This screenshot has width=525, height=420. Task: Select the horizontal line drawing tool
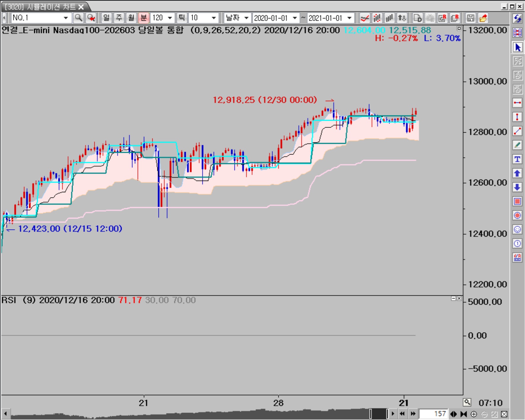point(517,103)
